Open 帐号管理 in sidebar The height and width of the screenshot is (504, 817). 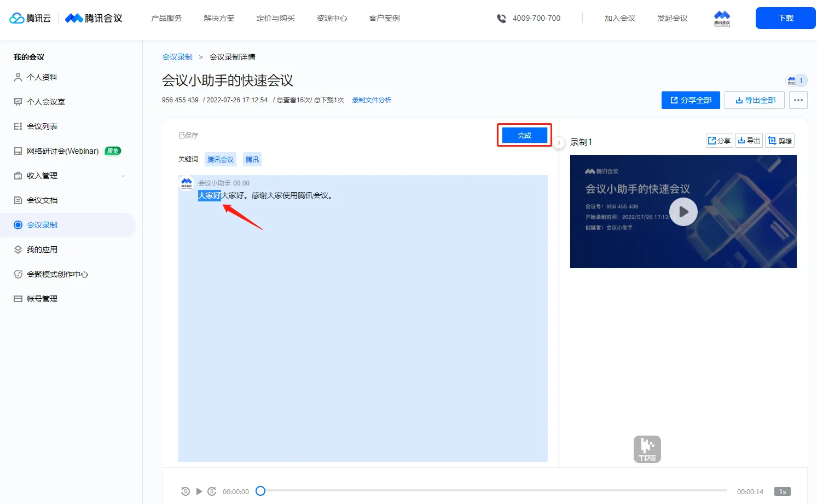42,299
